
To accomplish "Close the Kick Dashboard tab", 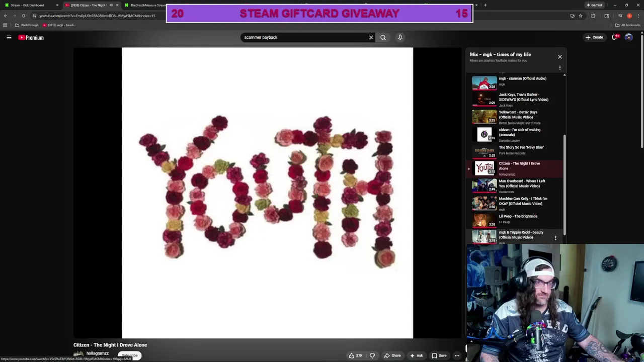I will [57, 5].
